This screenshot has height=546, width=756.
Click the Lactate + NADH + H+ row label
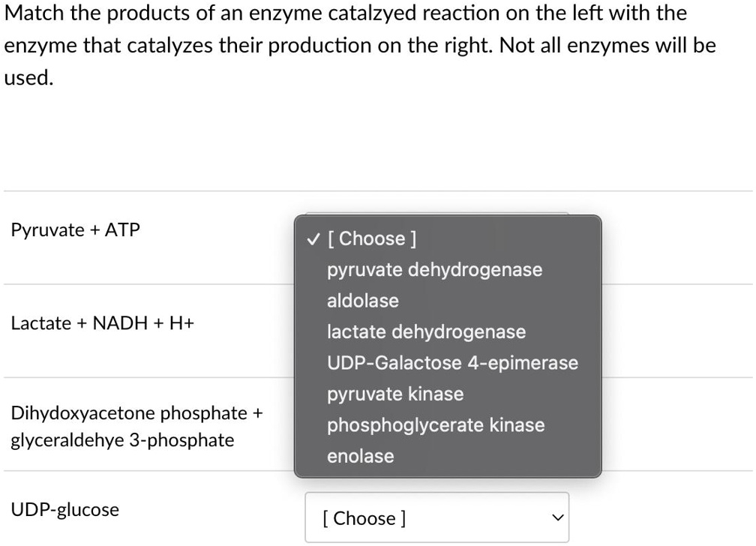[x=101, y=323]
